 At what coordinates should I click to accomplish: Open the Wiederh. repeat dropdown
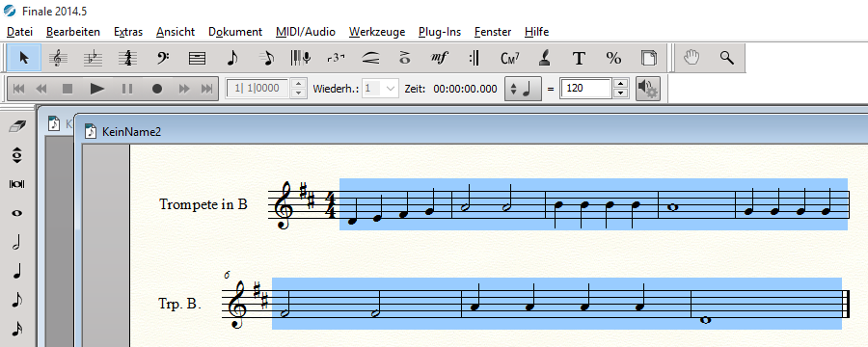tap(392, 89)
